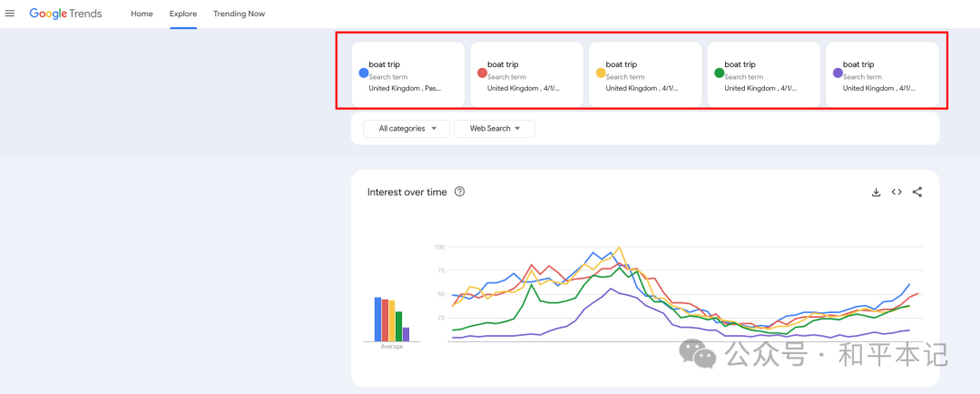The height and width of the screenshot is (394, 980).
Task: Open the Trending Now tab
Action: [239, 14]
